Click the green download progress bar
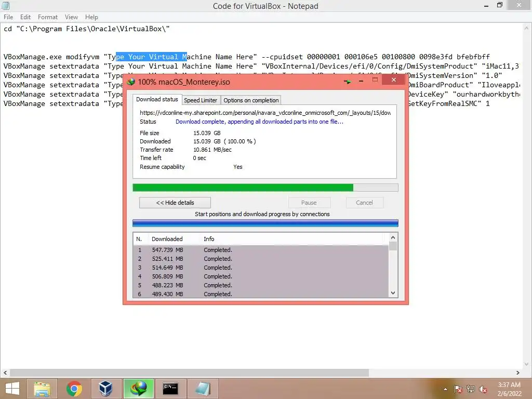Screen dimensions: 532x399 pos(265,188)
